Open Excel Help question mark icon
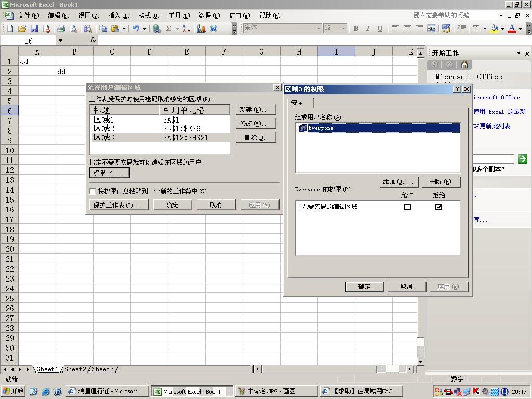 (214, 29)
